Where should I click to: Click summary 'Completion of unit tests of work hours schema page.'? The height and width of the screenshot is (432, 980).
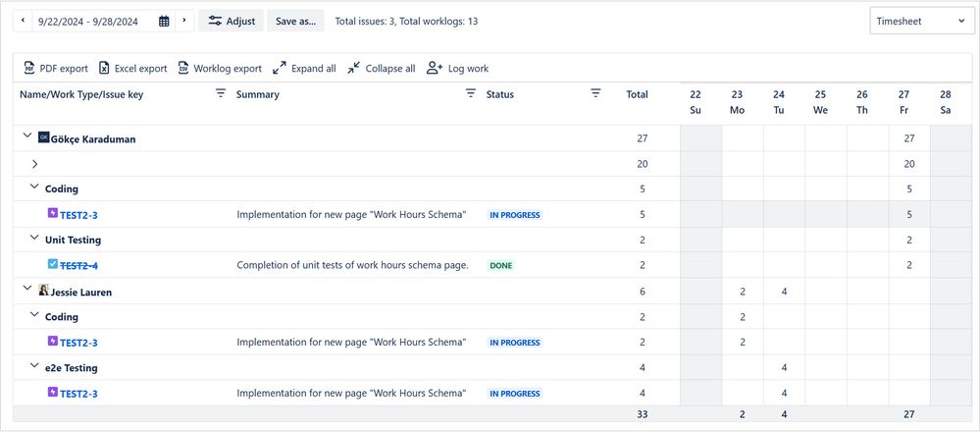[x=352, y=265]
